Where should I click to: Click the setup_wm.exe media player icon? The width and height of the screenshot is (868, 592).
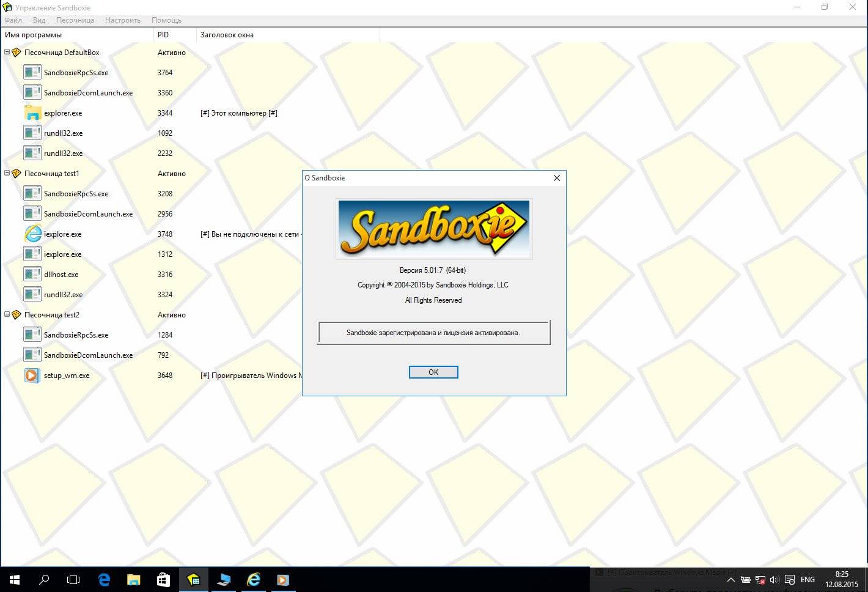coord(32,375)
